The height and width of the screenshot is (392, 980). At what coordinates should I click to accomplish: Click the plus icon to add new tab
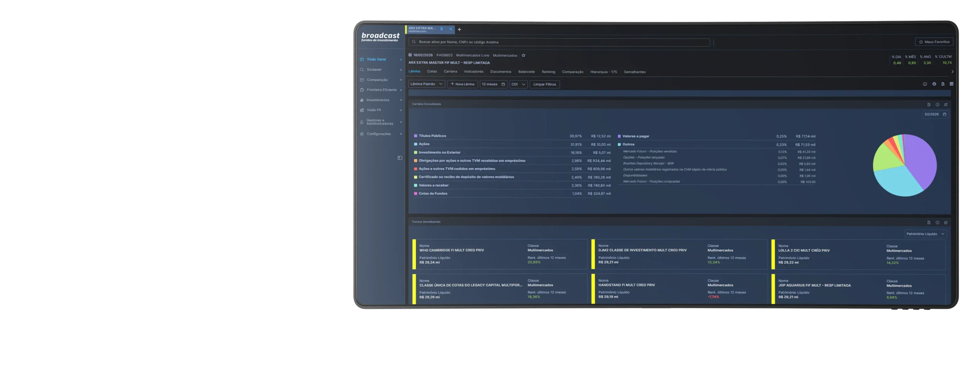tap(459, 30)
